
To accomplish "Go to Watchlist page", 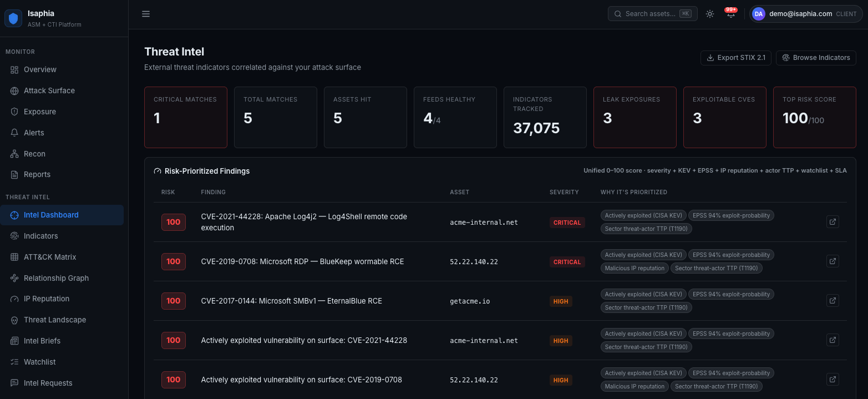I will [x=62, y=362].
